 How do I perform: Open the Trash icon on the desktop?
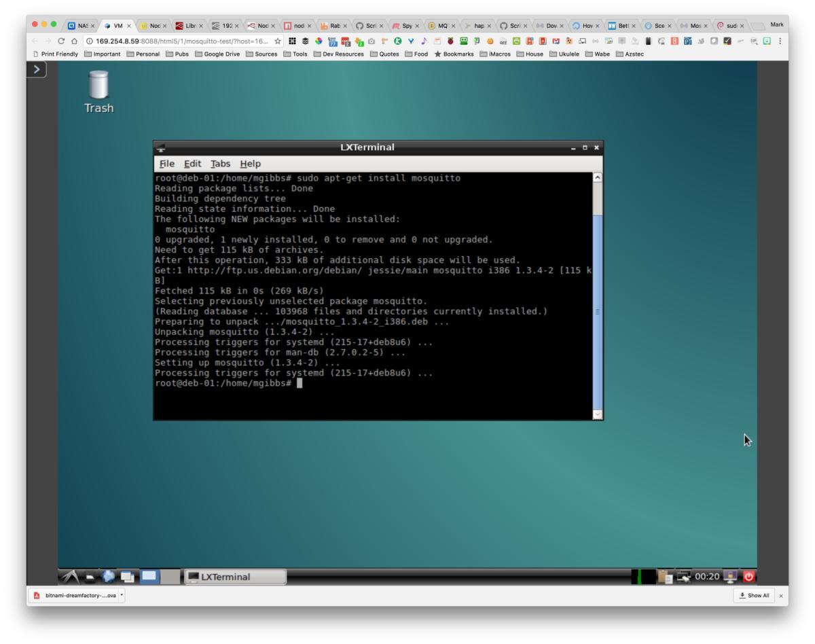[98, 88]
